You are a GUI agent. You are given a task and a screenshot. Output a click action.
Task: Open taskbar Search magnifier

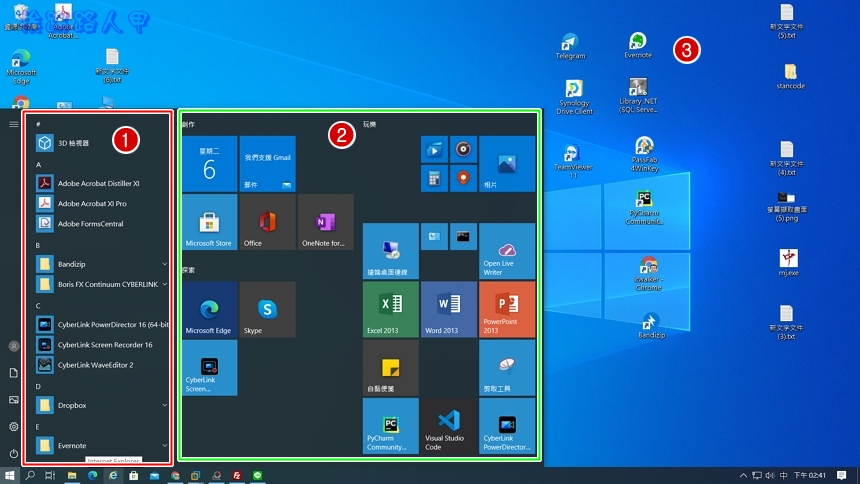(x=30, y=475)
